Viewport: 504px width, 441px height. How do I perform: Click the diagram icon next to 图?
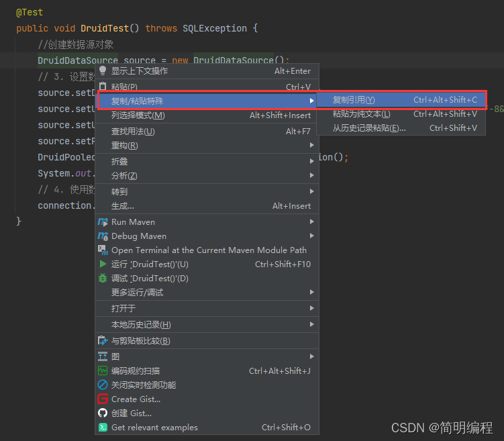103,356
